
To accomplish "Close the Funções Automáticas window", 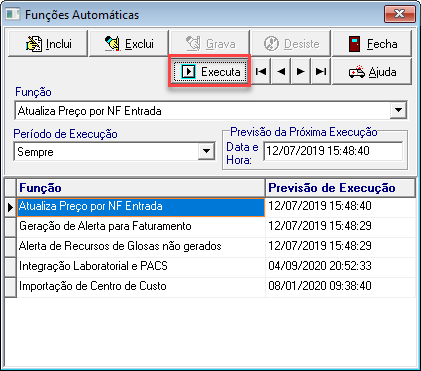I will point(400,14).
